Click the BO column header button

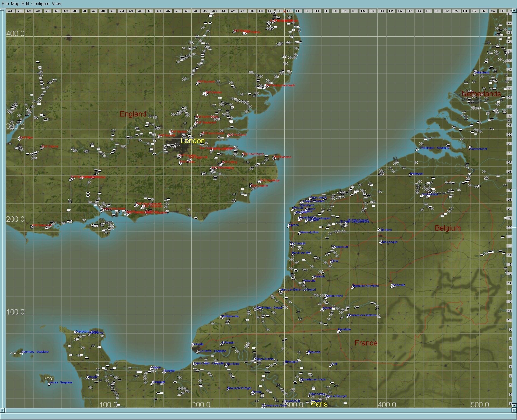point(382,11)
